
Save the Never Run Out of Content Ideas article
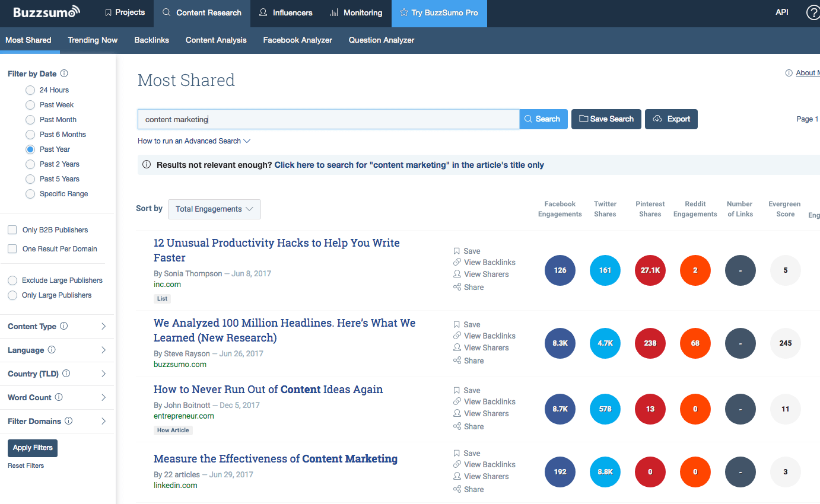coord(467,390)
